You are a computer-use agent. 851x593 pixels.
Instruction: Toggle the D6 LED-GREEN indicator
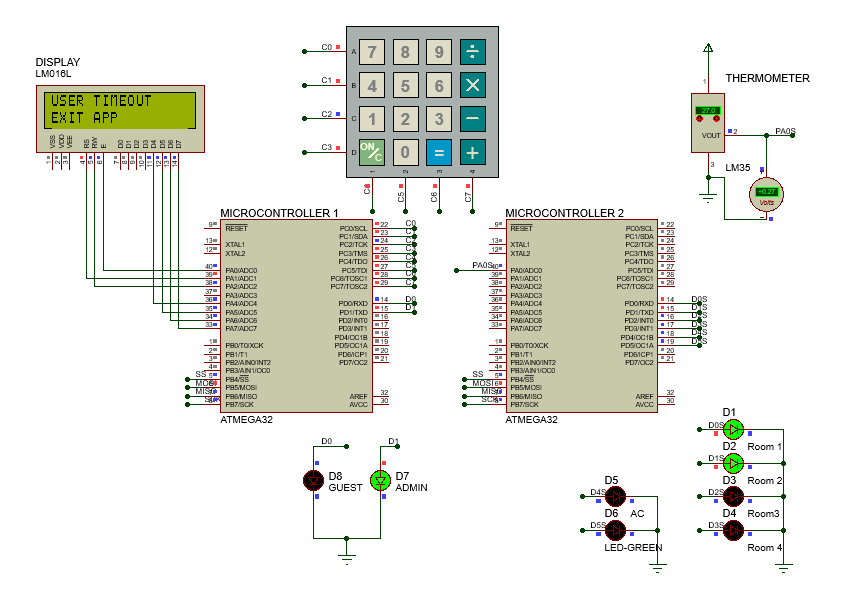tap(613, 530)
